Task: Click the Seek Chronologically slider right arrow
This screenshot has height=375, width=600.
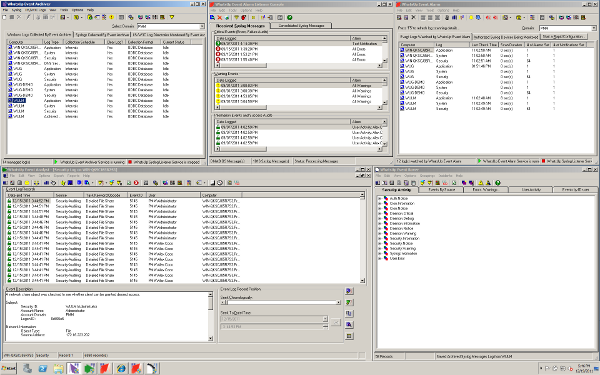Action: [x=338, y=302]
